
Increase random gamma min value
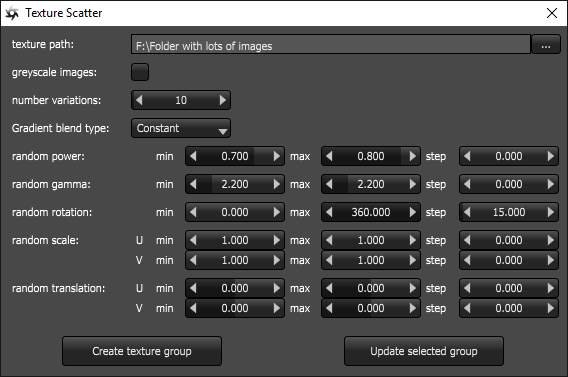pos(277,184)
